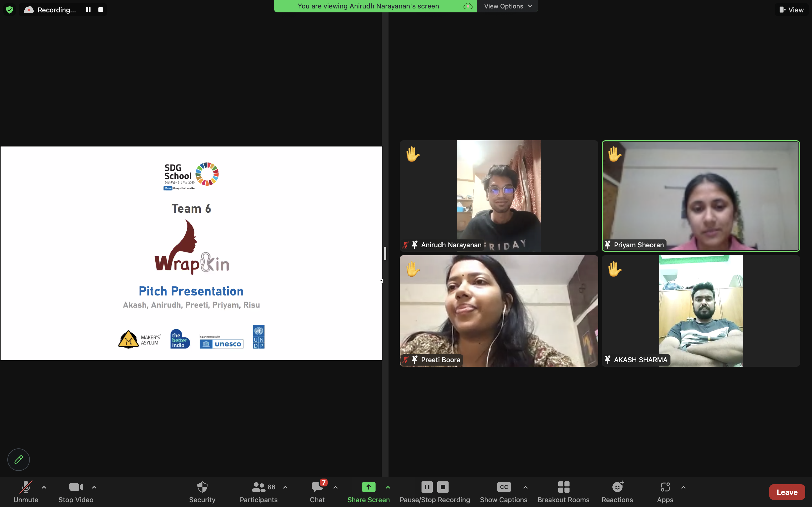Image resolution: width=812 pixels, height=507 pixels.
Task: Click the red Leave button
Action: (x=787, y=492)
